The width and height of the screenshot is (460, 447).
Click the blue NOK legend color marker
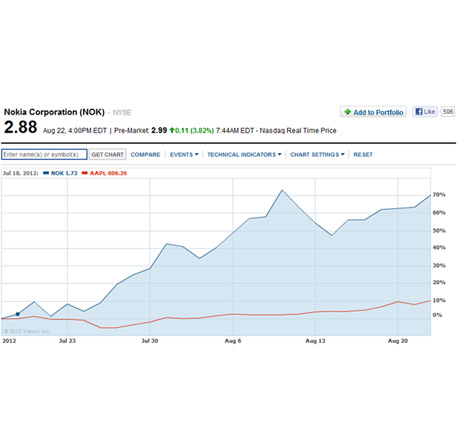(x=46, y=173)
